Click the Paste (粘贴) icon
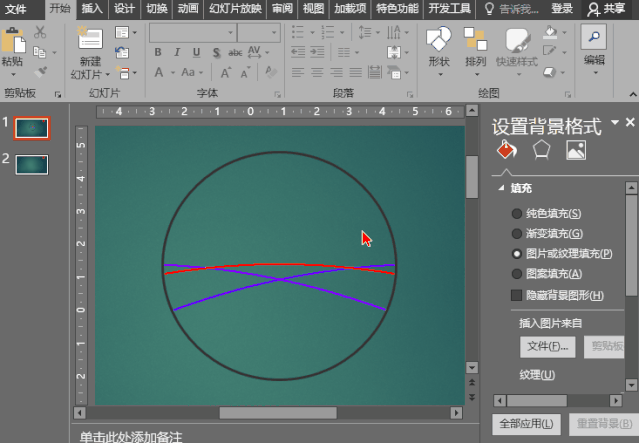The height and width of the screenshot is (443, 639). coord(13,42)
